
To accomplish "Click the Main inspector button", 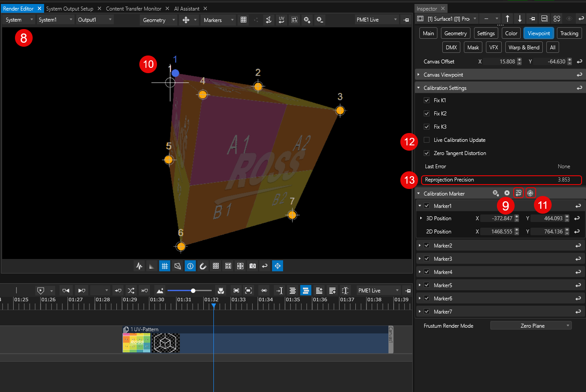I will point(428,33).
